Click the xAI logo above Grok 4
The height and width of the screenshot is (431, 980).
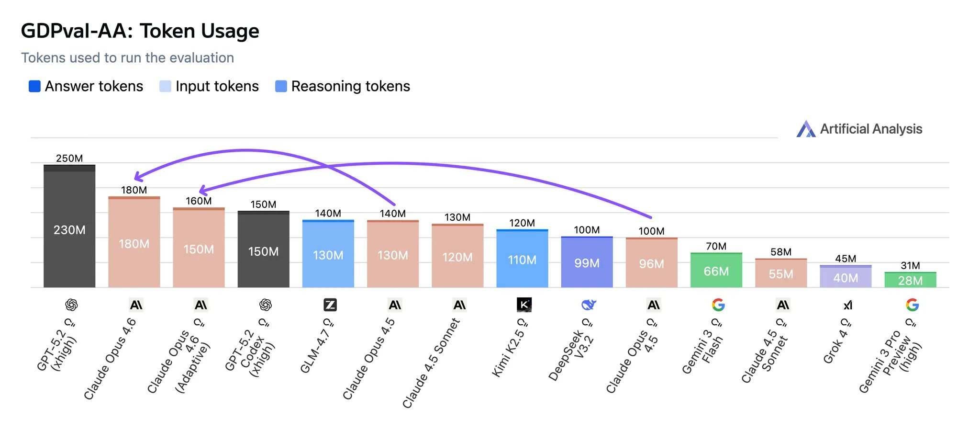click(847, 305)
